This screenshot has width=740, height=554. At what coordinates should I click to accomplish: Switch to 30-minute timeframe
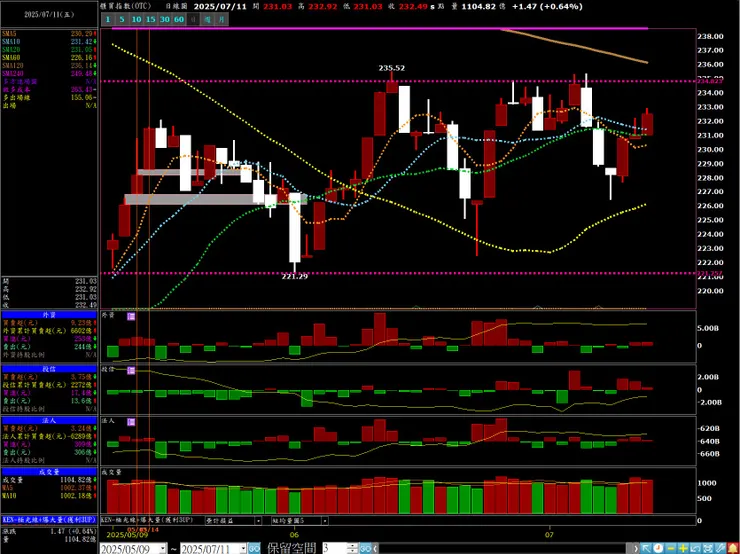pos(165,19)
